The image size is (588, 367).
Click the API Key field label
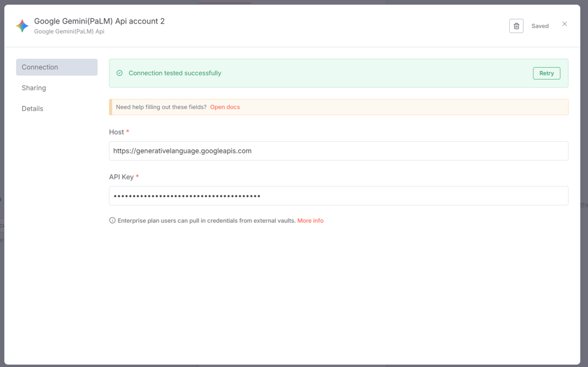[x=121, y=177]
